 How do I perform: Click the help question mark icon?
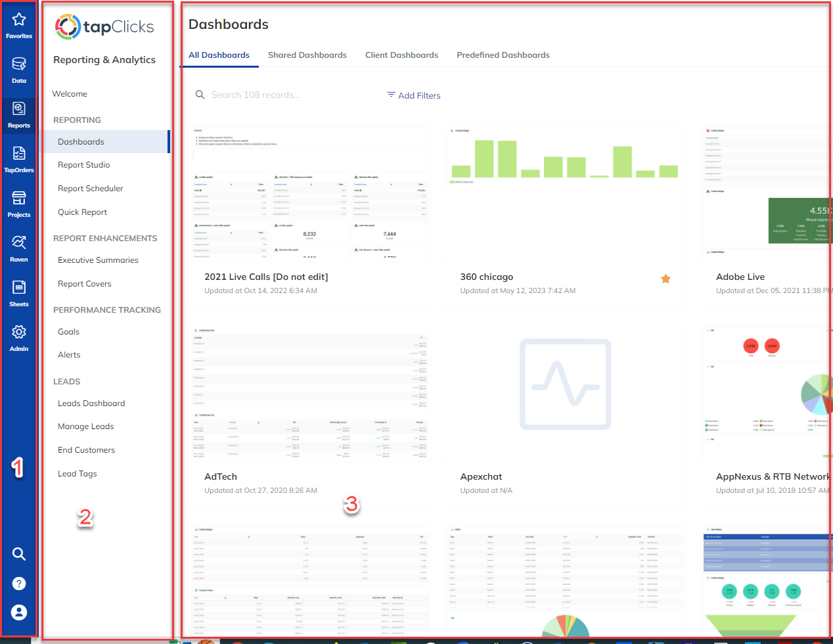pyautogui.click(x=18, y=584)
